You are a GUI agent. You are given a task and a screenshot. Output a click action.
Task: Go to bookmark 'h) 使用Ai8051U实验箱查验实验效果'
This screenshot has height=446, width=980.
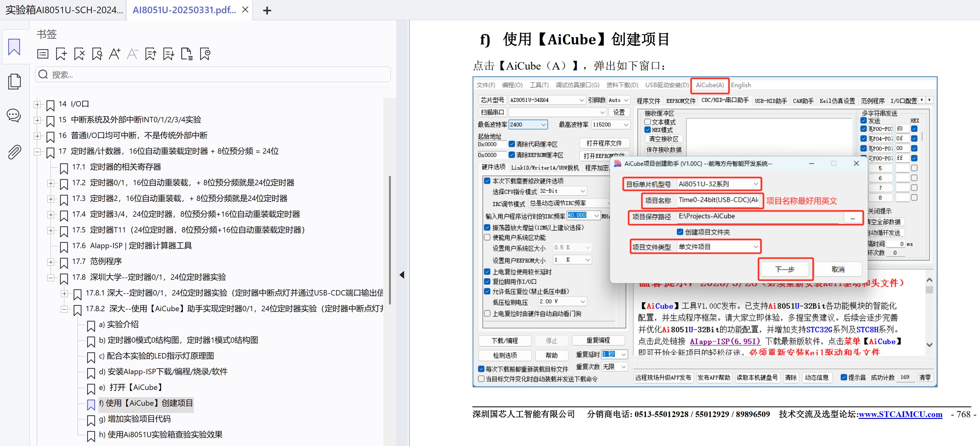pos(160,435)
